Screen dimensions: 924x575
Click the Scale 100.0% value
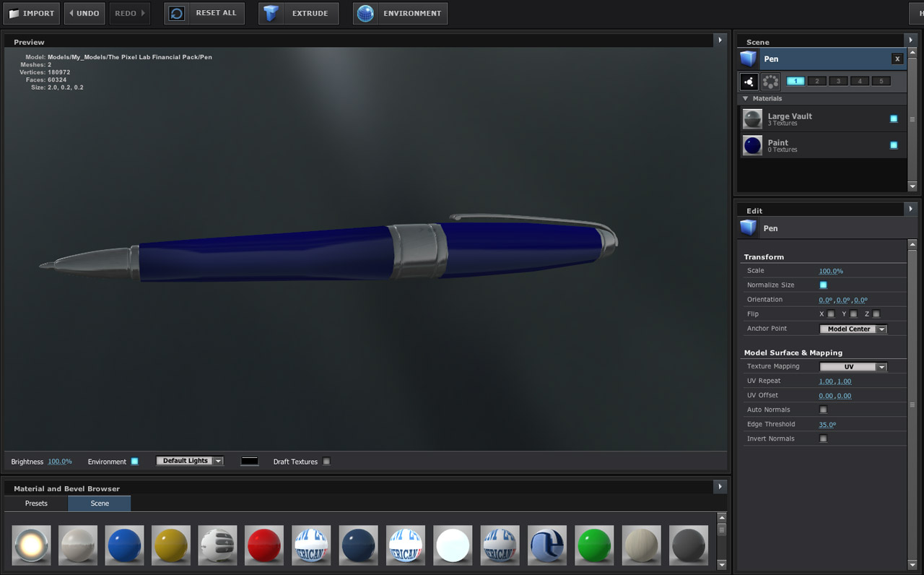click(831, 271)
